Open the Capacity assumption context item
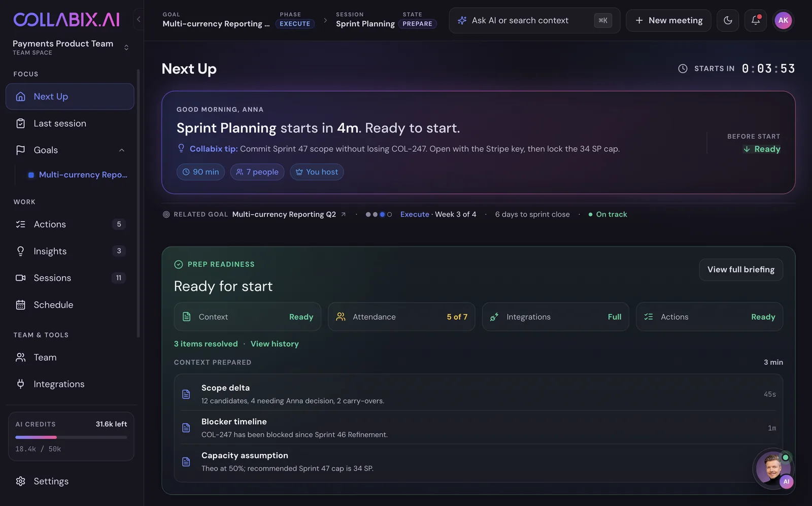Screen dimensions: 812x506 (x=479, y=462)
